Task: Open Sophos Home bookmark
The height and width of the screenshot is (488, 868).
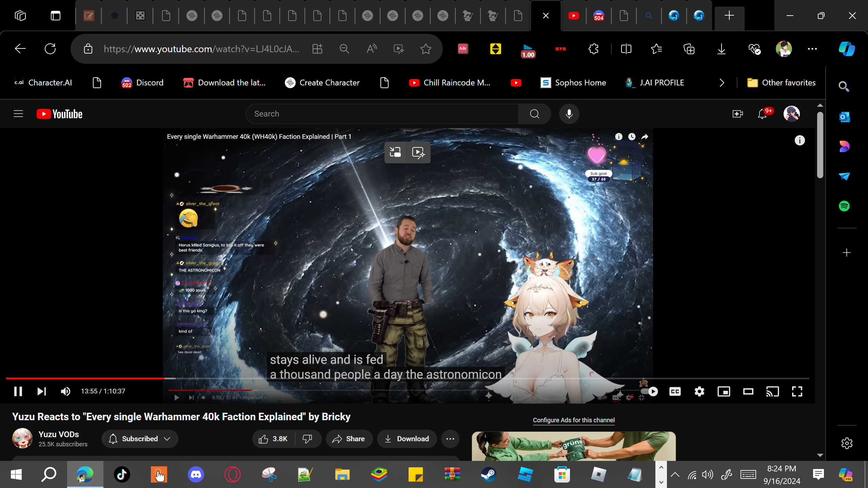Action: pos(573,83)
